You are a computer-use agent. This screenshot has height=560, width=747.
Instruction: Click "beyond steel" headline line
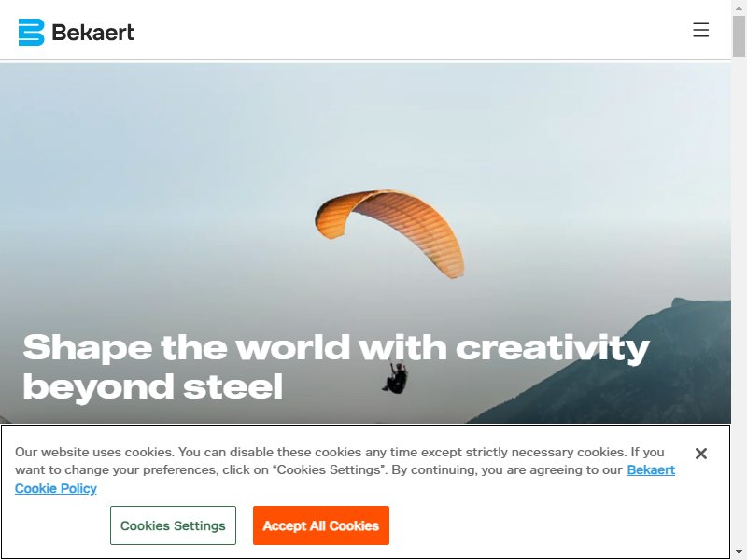pyautogui.click(x=153, y=386)
